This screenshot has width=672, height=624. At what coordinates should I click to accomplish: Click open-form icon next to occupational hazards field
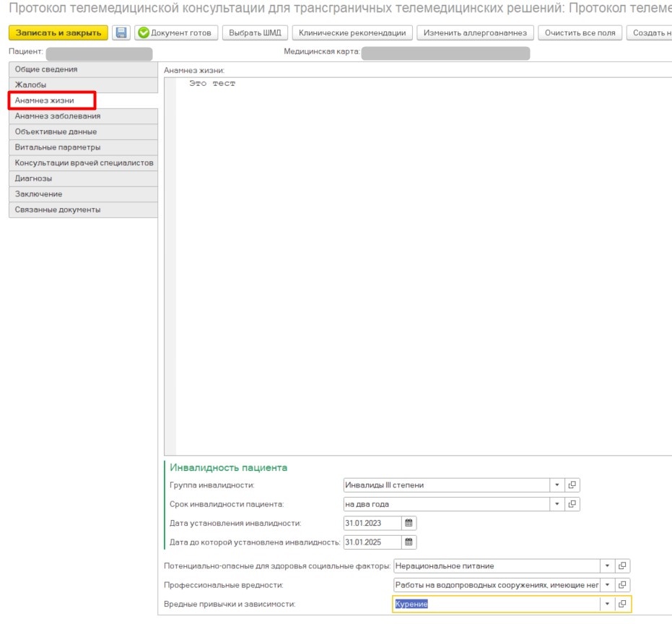[622, 585]
